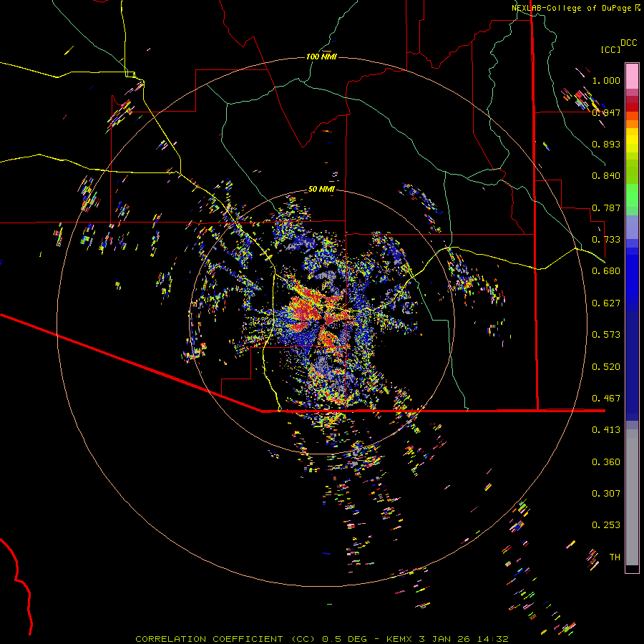The height and width of the screenshot is (644, 644).
Task: Pick the yellow band in the color bar
Action: (x=632, y=140)
